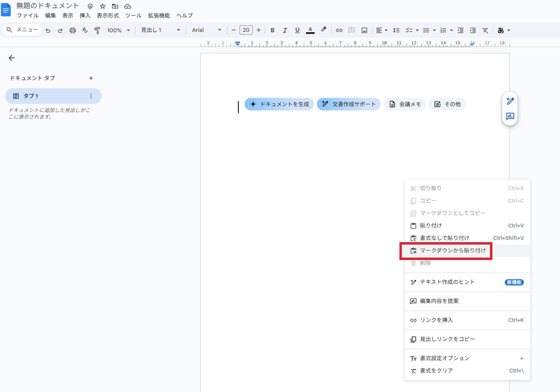Open the Arial font dropdown

tap(207, 30)
